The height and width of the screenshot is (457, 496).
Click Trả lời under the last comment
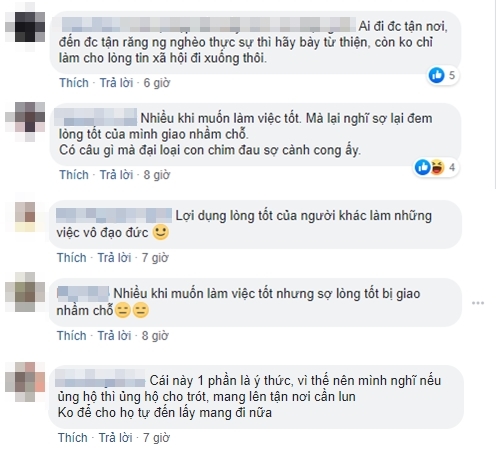pyautogui.click(x=115, y=437)
